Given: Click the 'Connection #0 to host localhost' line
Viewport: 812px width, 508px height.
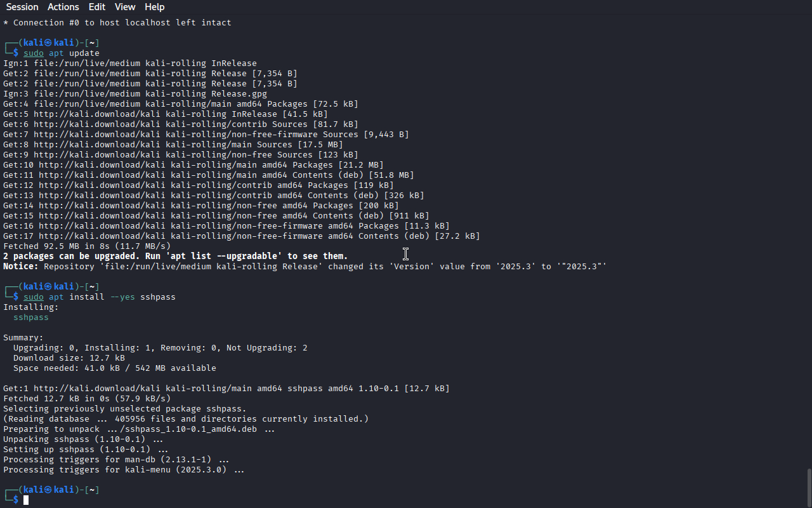Looking at the screenshot, I should coord(117,23).
